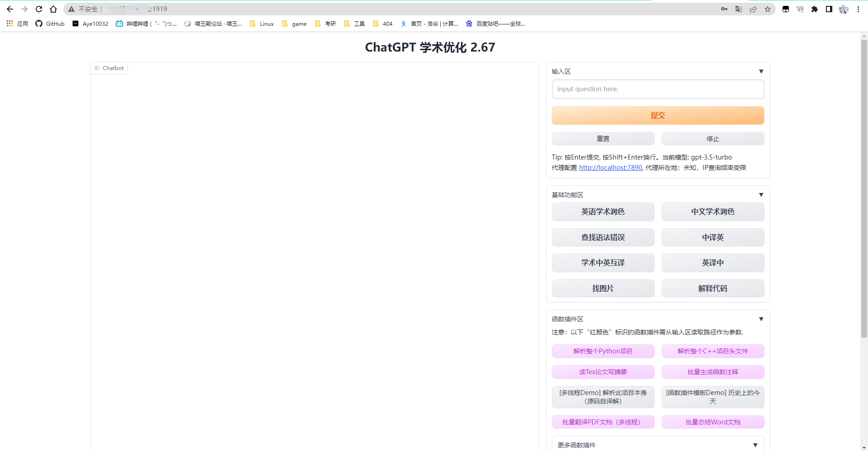The width and height of the screenshot is (868, 451).
Task: Run the 批量总结Word文档 plugin
Action: pos(713,422)
